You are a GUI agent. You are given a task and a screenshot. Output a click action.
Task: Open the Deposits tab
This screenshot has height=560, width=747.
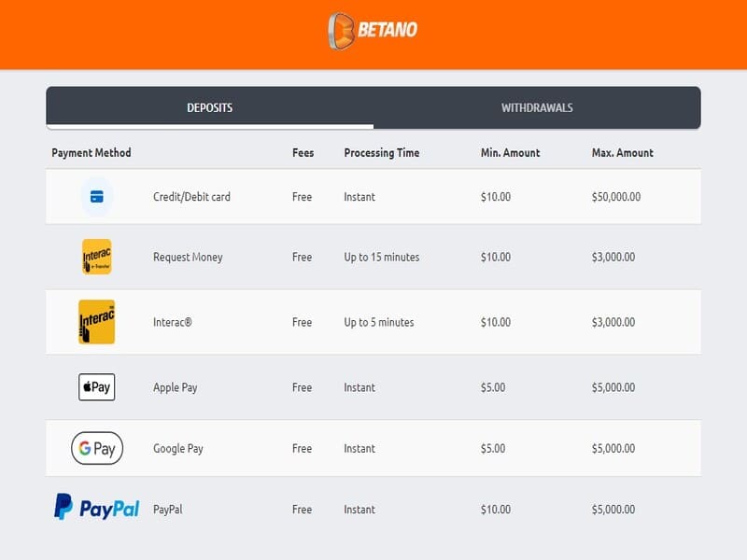pyautogui.click(x=209, y=107)
